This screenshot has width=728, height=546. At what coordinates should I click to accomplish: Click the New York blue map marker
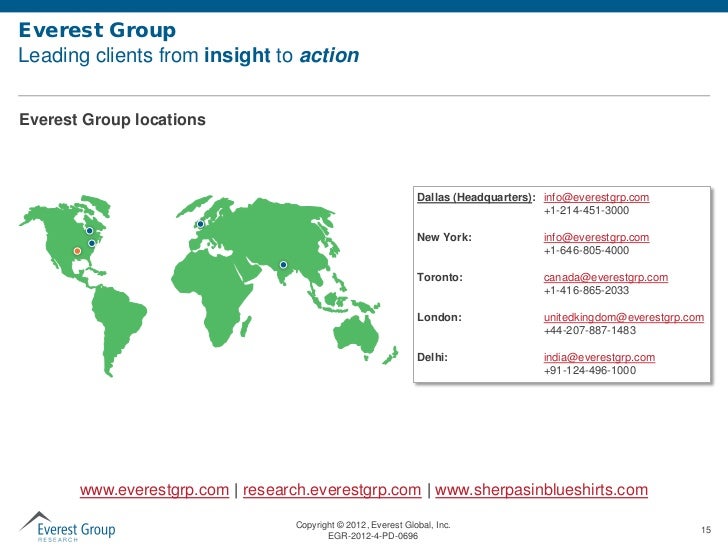tap(92, 243)
